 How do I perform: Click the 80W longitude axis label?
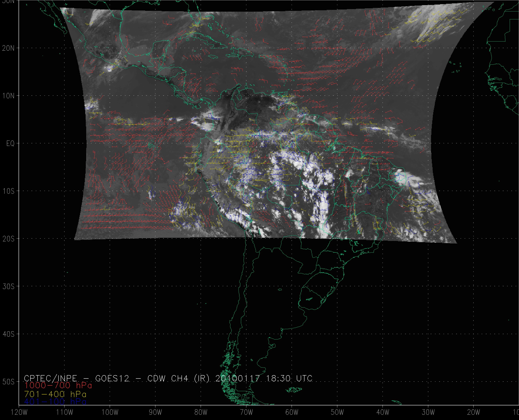pyautogui.click(x=201, y=412)
